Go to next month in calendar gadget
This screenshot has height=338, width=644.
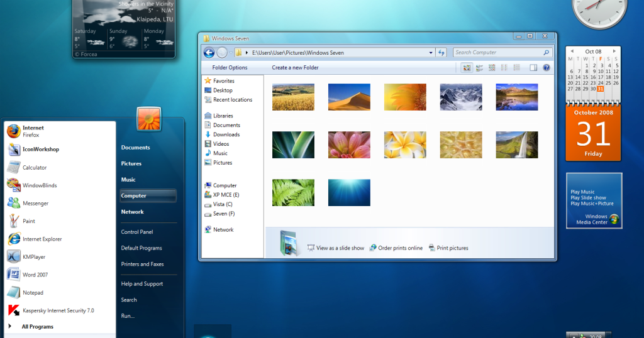coord(614,52)
